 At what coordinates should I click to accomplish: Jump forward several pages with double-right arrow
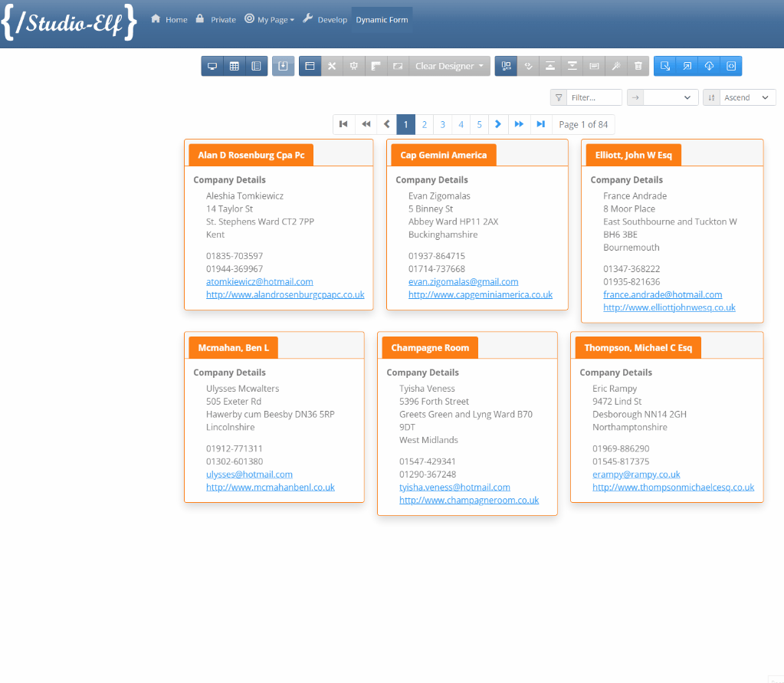point(519,124)
